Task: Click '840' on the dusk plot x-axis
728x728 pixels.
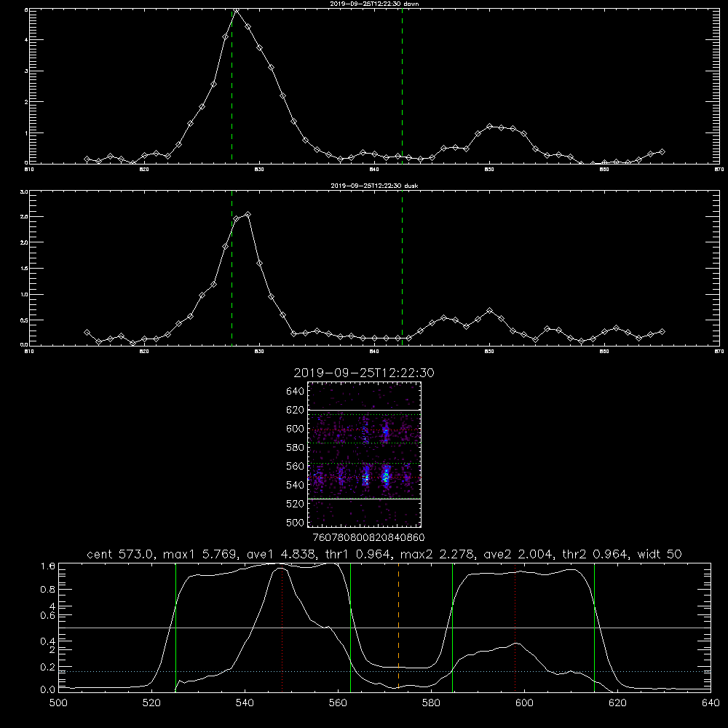Action: point(374,352)
